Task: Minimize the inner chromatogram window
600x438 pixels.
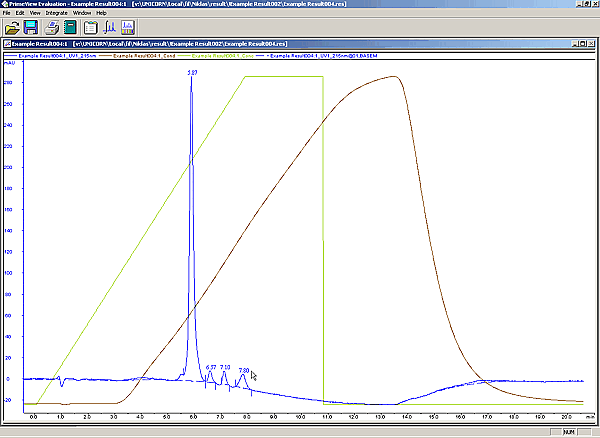Action: 576,44
